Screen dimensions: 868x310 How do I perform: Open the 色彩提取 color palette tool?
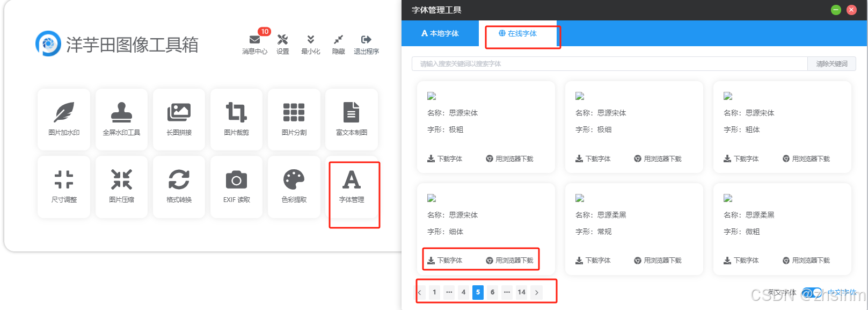[x=294, y=186]
